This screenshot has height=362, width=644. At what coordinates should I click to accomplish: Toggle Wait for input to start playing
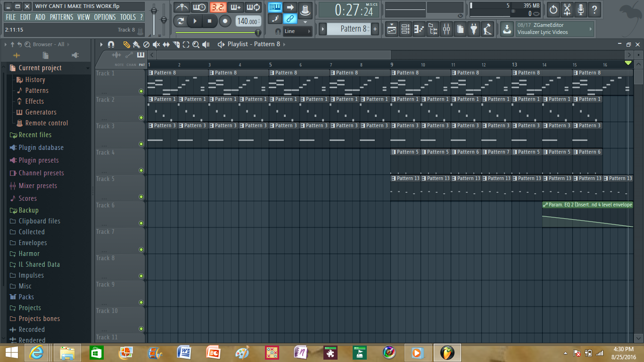[200, 8]
